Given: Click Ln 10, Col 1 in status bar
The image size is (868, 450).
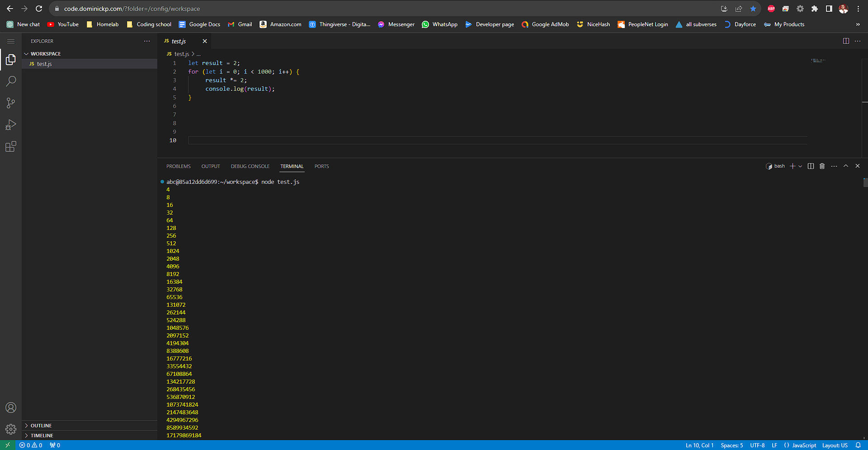Looking at the screenshot, I should [x=699, y=445].
